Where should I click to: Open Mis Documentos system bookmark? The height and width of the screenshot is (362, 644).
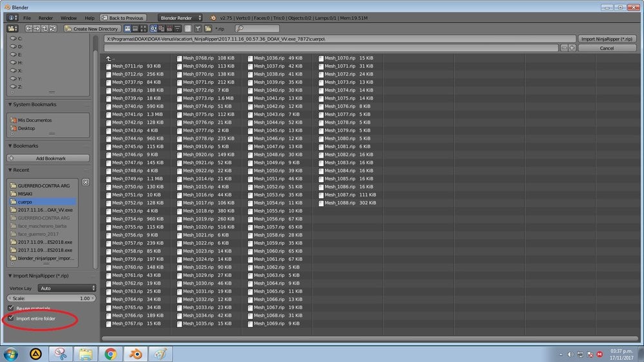point(31,120)
